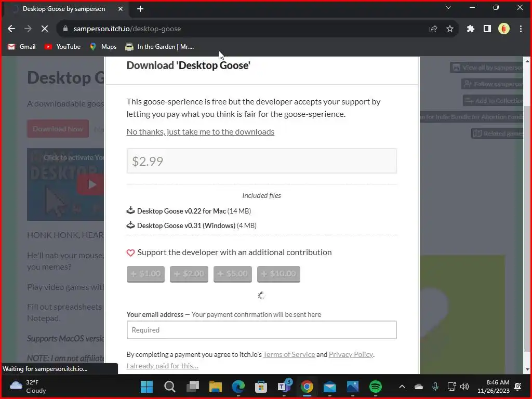This screenshot has height=399, width=532.
Task: Click the forward navigation arrow
Action: pos(28,29)
